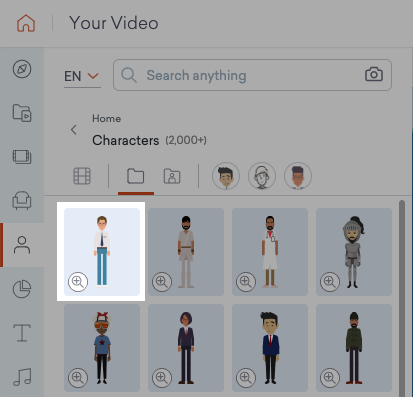The height and width of the screenshot is (397, 413).
Task: Open the Charts pie sidebar icon
Action: tap(22, 289)
